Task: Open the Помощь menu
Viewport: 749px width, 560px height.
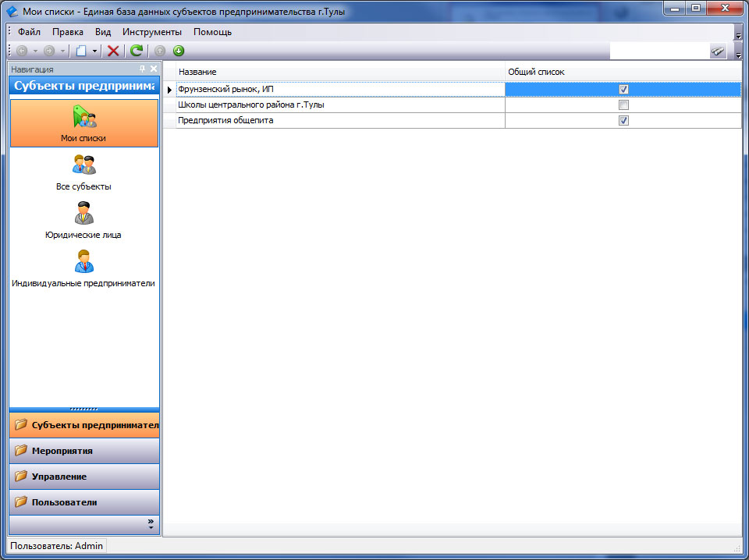Action: 212,32
